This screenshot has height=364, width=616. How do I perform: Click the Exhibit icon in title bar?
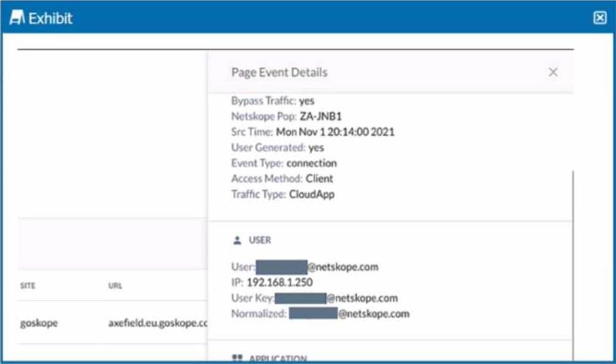pos(17,18)
